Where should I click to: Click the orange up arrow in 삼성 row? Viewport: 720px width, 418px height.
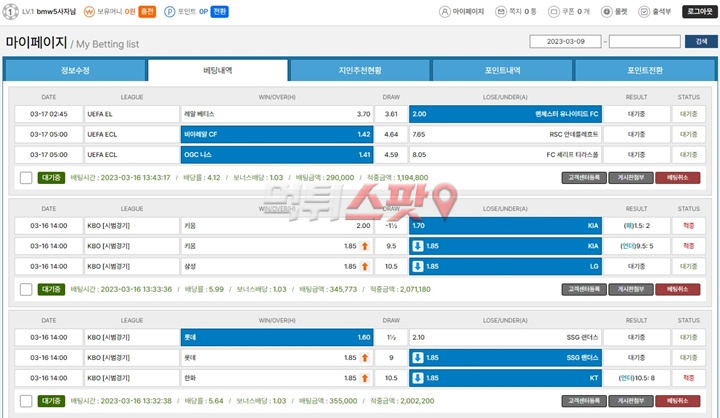pos(365,266)
